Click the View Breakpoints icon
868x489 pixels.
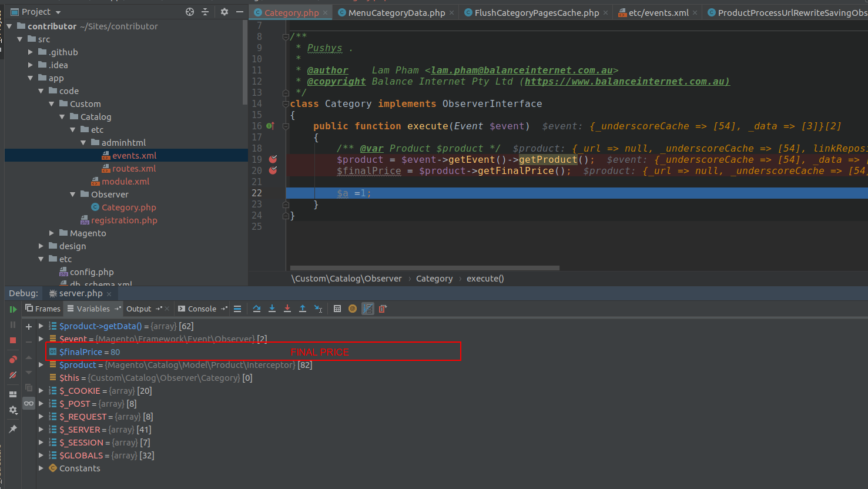click(13, 359)
